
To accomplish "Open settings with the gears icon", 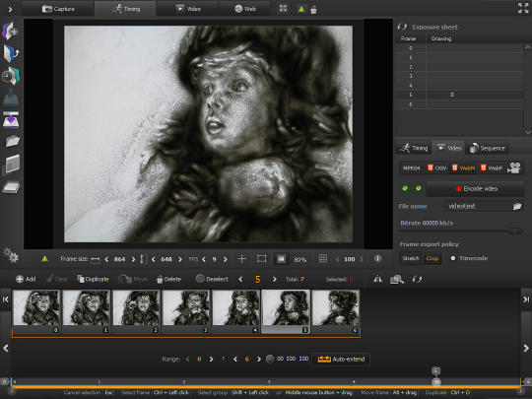I will click(11, 255).
